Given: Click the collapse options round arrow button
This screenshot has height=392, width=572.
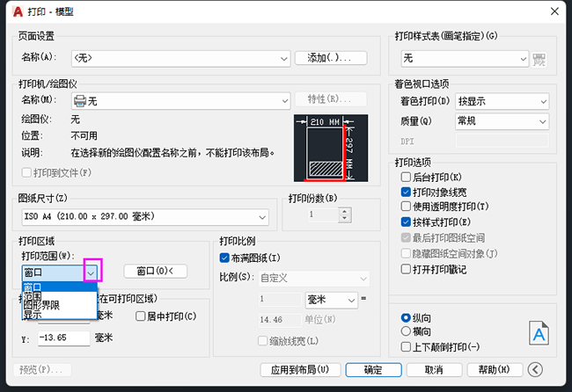Looking at the screenshot, I should tap(535, 370).
